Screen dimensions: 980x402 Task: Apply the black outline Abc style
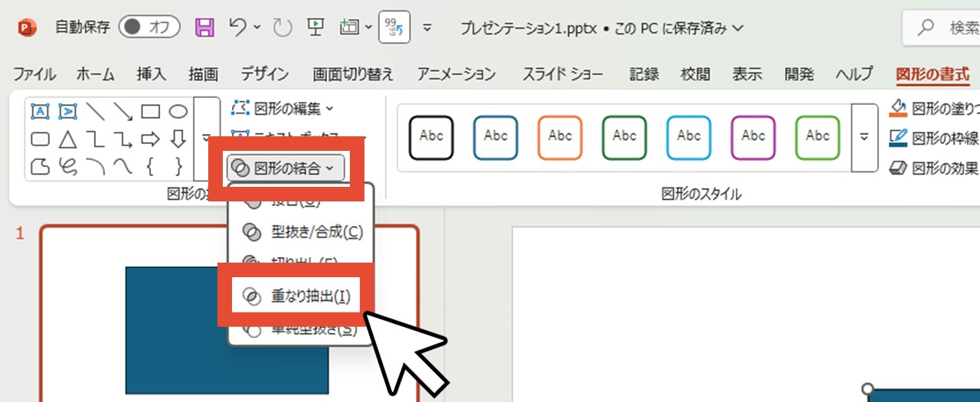[x=432, y=137]
